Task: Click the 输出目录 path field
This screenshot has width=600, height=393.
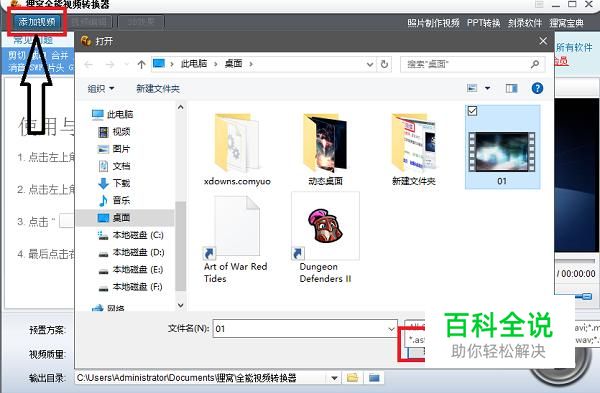Action: pyautogui.click(x=201, y=378)
